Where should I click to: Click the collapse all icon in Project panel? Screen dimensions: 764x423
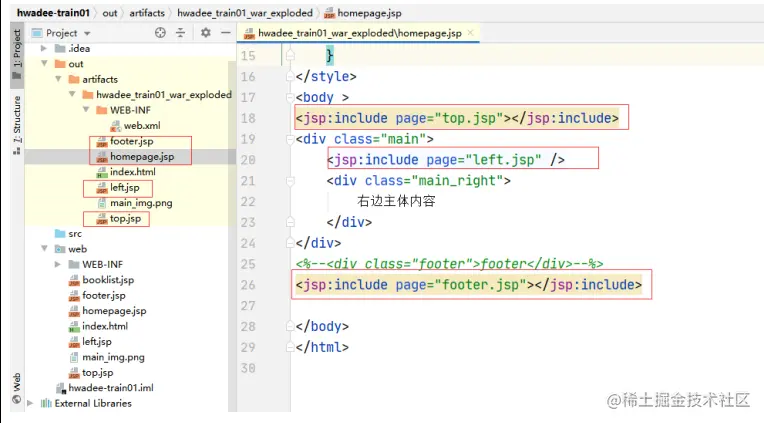point(180,33)
